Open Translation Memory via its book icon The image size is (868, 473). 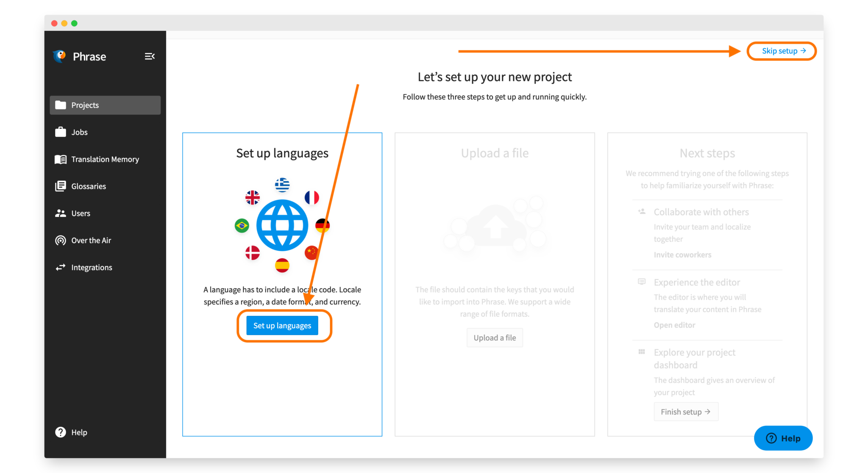point(61,159)
